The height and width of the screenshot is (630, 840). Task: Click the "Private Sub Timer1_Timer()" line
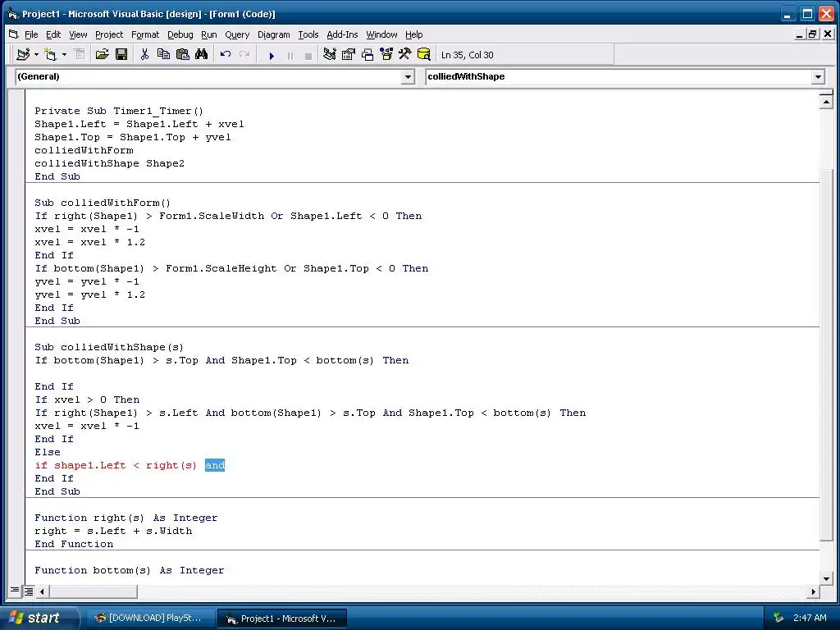[119, 111]
